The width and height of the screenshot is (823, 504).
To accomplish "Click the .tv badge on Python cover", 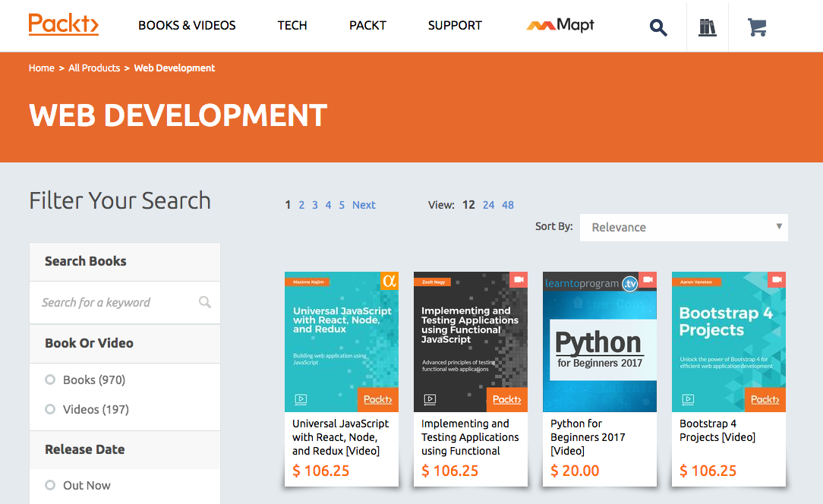I will click(630, 284).
